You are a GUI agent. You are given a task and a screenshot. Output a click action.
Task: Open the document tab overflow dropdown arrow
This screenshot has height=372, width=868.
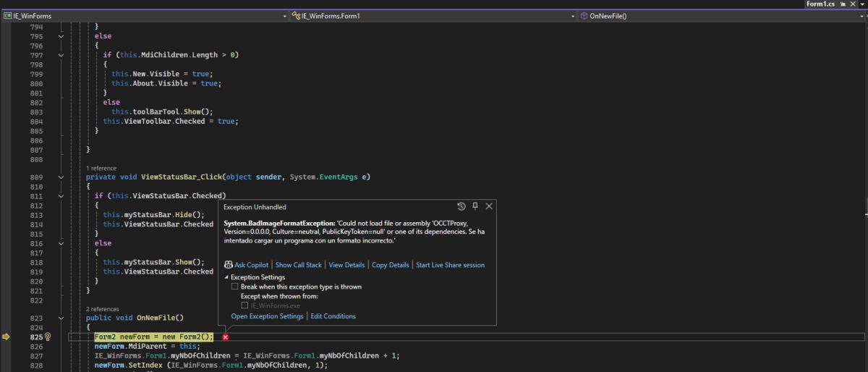click(x=862, y=4)
